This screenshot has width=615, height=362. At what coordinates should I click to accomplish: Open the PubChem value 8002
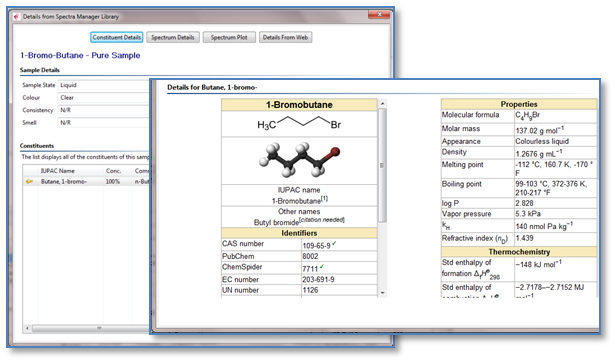[310, 256]
